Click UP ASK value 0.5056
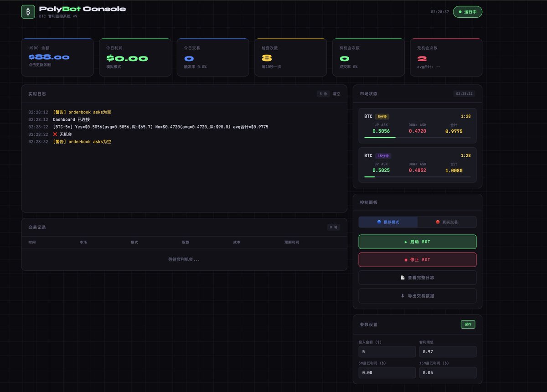This screenshot has width=547, height=392. [381, 131]
